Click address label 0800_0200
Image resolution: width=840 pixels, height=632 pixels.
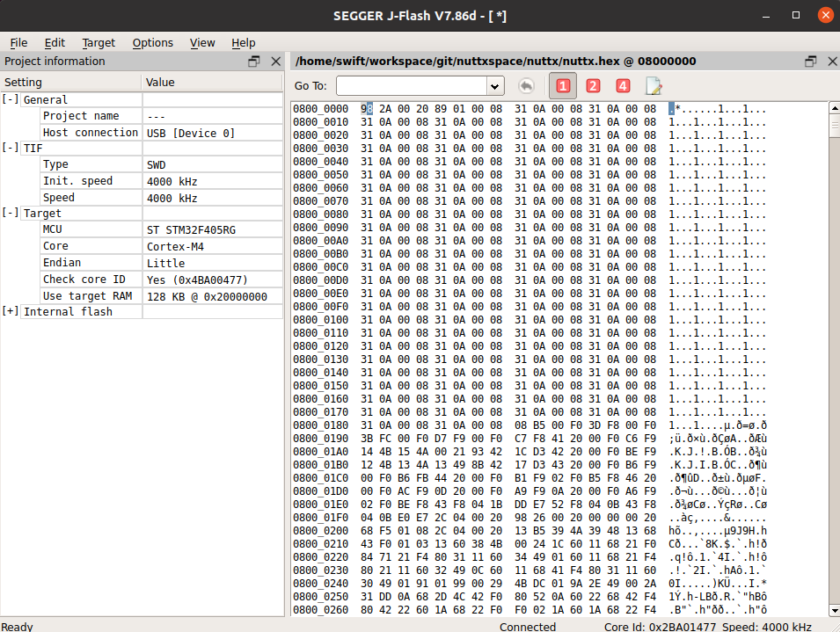(x=320, y=531)
